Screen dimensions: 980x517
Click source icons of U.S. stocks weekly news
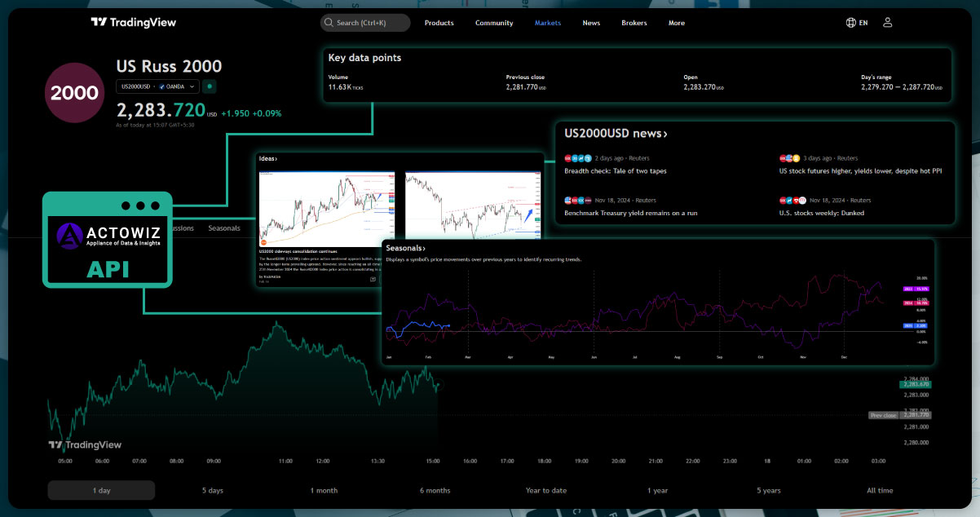[792, 200]
